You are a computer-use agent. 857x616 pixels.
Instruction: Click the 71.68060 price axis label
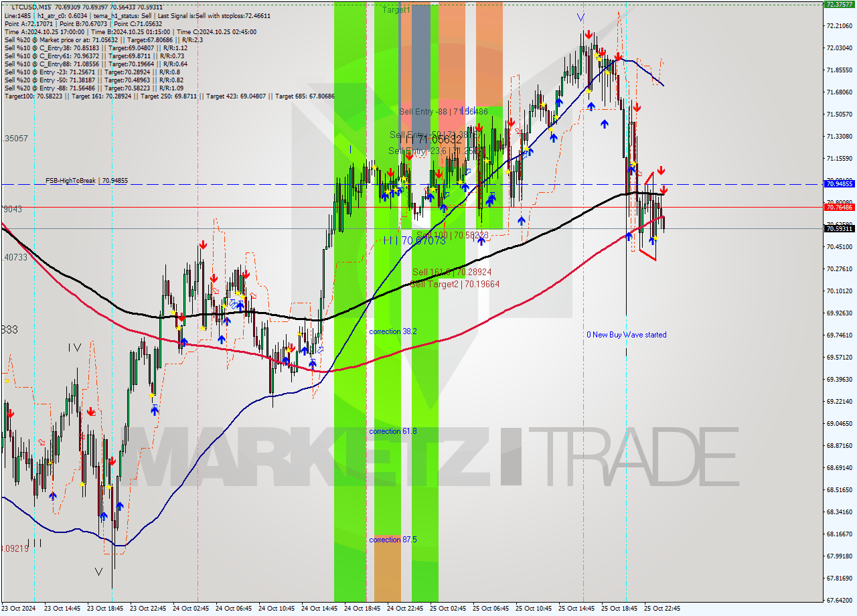[x=840, y=92]
